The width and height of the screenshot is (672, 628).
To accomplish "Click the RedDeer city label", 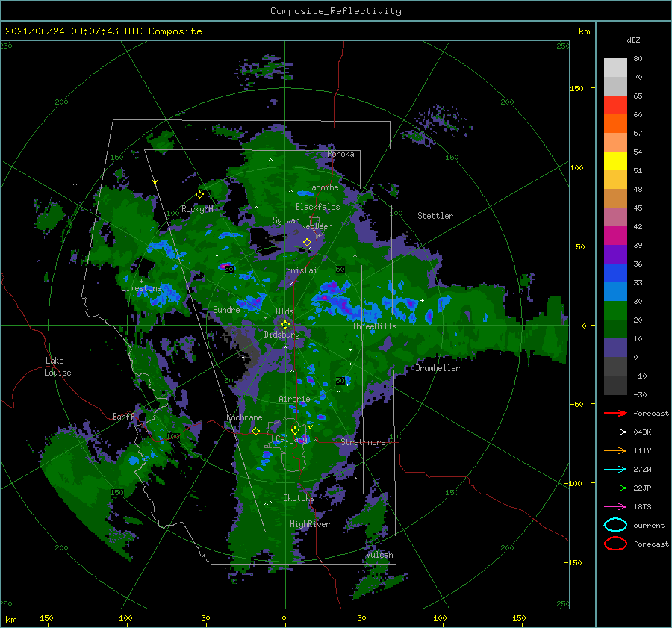I will [x=317, y=226].
